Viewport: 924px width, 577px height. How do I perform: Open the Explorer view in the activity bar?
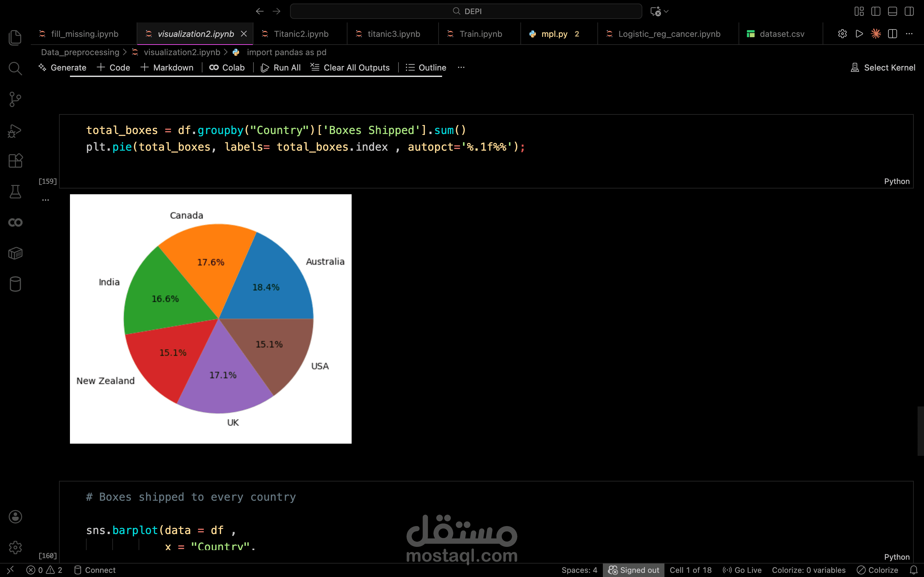pos(15,38)
